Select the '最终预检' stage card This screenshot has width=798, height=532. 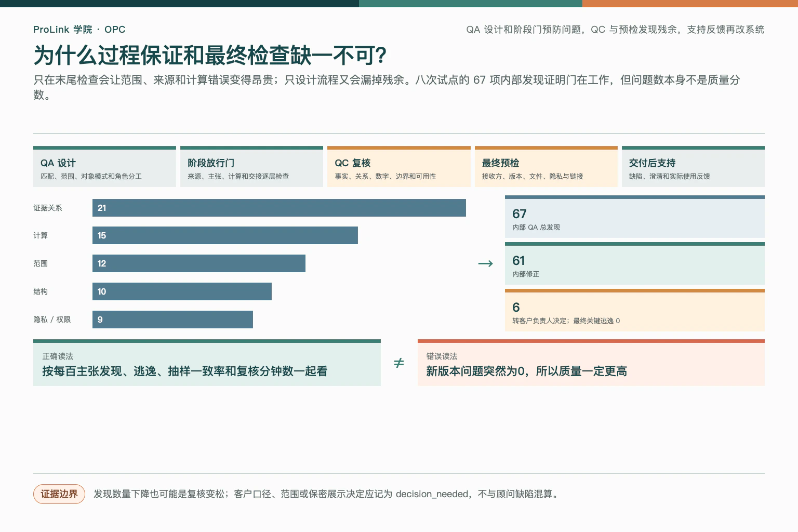(x=546, y=167)
